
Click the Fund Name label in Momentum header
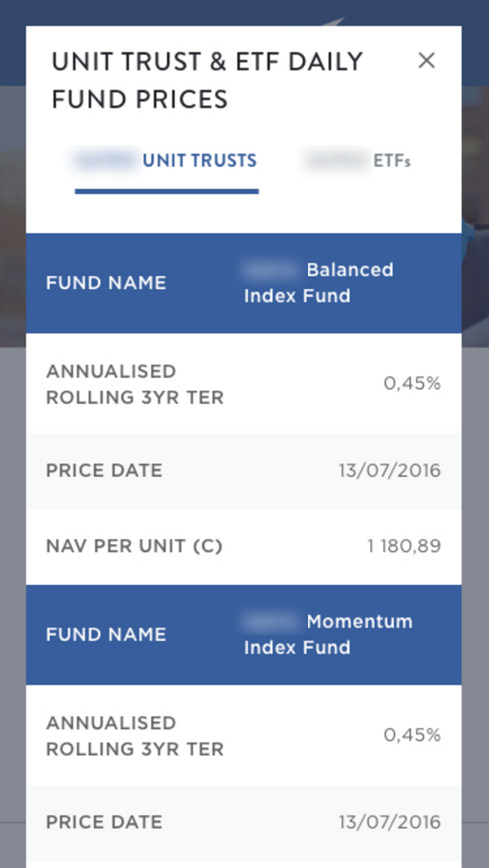pyautogui.click(x=106, y=634)
